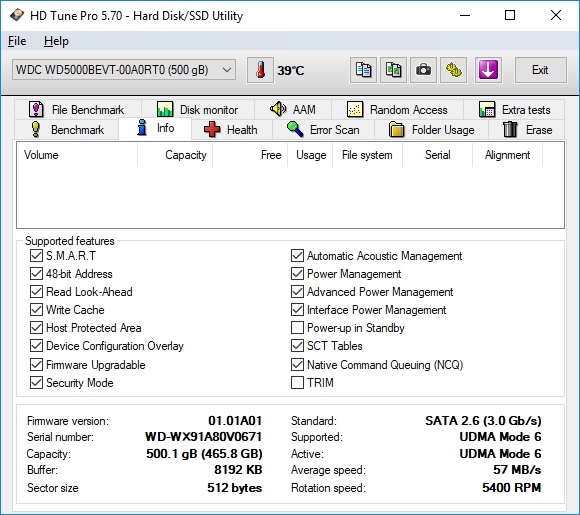Click the 39°C temperature reading
The image size is (580, 515).
(x=291, y=70)
